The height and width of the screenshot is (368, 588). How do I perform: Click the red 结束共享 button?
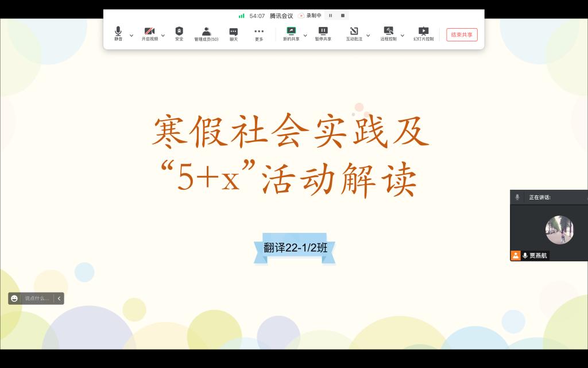(462, 34)
